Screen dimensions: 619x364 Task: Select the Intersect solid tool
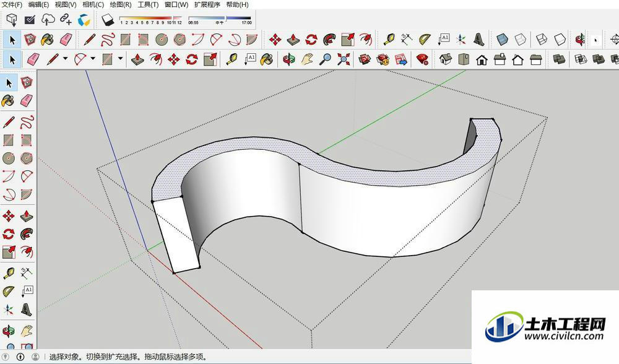[581, 59]
